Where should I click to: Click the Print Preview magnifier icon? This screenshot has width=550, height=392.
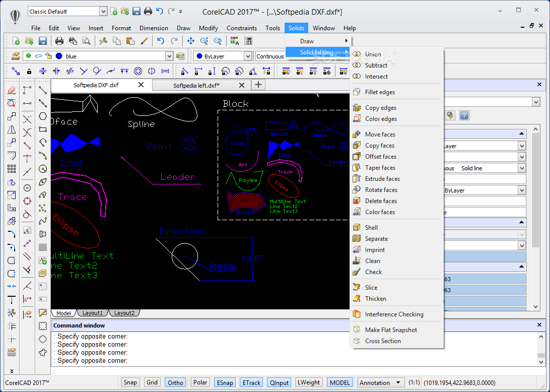(86, 41)
